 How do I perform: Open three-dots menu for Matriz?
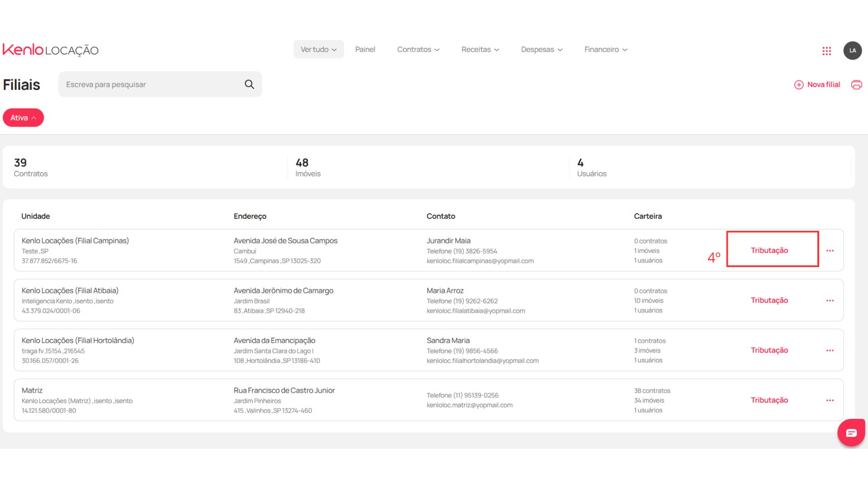(830, 400)
